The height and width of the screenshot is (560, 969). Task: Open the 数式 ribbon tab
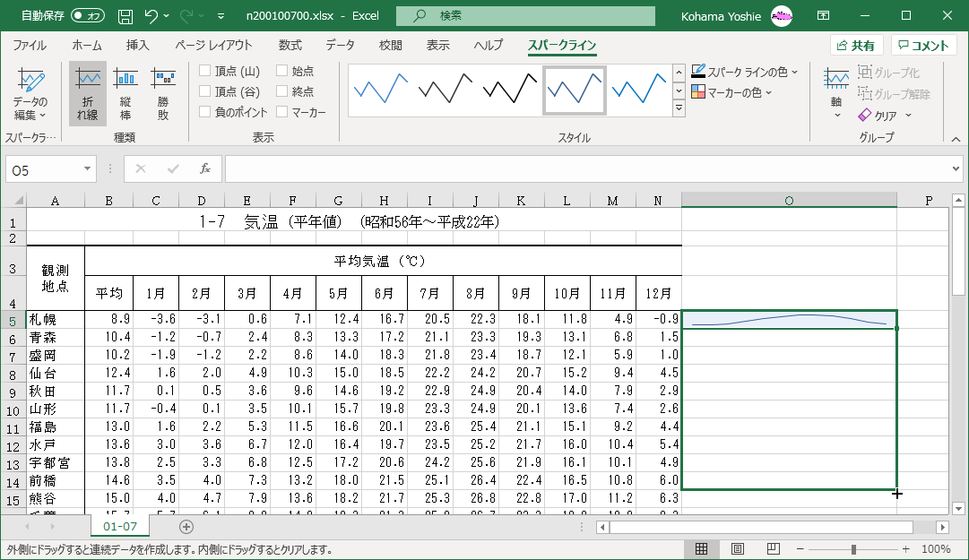pos(290,46)
